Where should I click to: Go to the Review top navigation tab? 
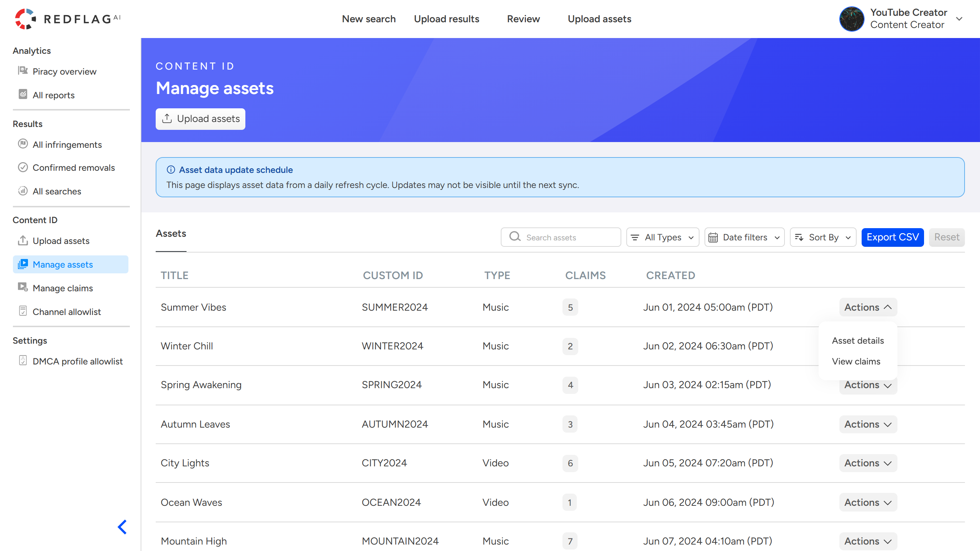click(523, 19)
